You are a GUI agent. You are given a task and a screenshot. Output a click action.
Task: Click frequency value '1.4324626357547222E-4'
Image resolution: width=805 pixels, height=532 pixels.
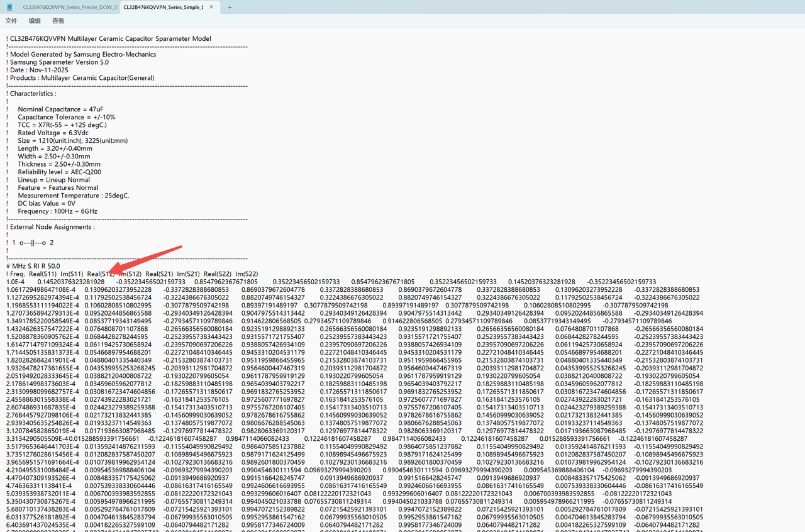coord(43,329)
